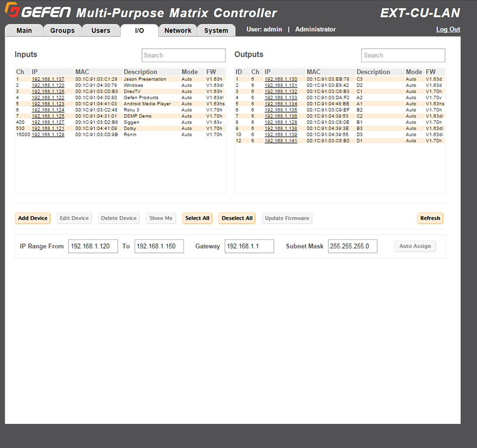
Task: Click the Update Firmware button
Action: tap(286, 218)
